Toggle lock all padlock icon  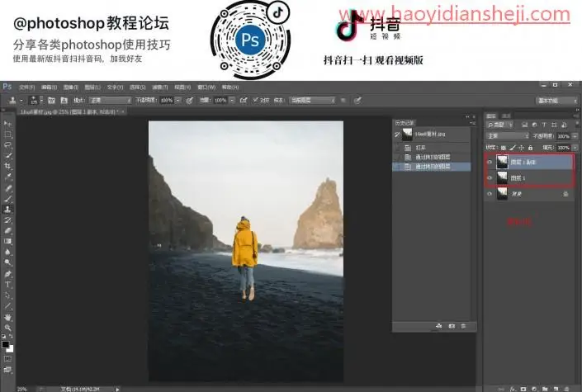pos(531,148)
